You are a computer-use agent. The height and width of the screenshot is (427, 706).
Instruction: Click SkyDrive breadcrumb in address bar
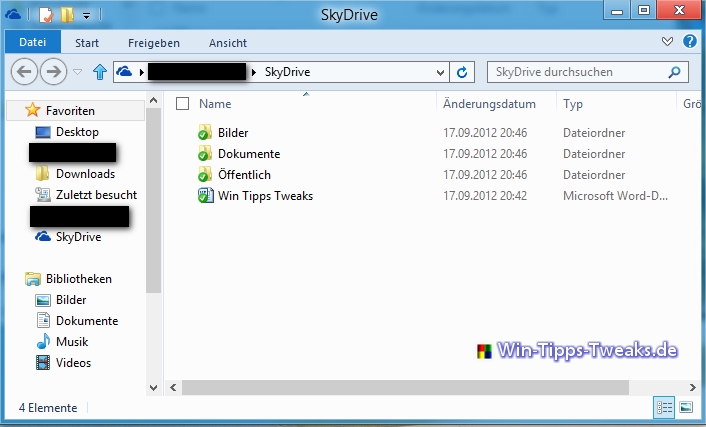point(287,72)
